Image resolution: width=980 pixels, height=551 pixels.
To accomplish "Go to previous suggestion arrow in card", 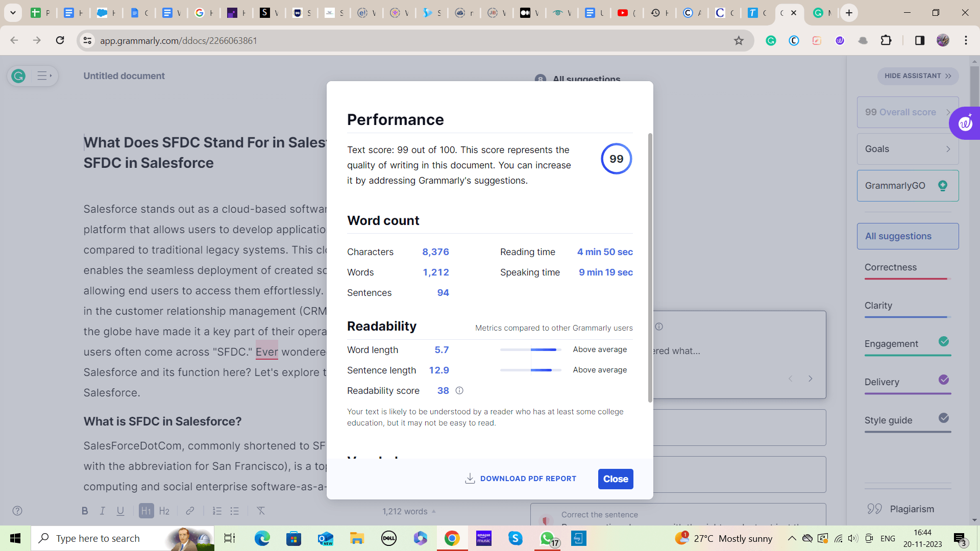I will click(x=790, y=379).
